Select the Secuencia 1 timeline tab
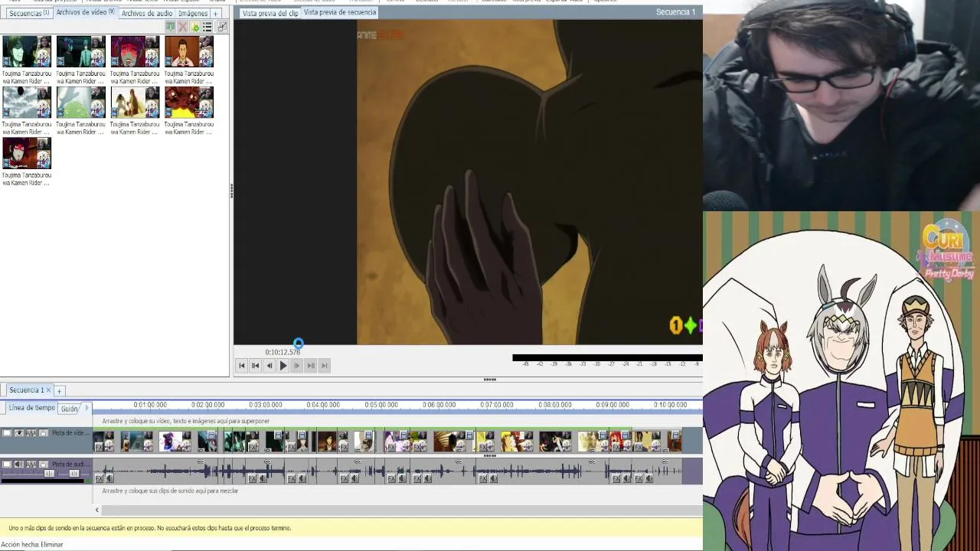 [x=26, y=390]
